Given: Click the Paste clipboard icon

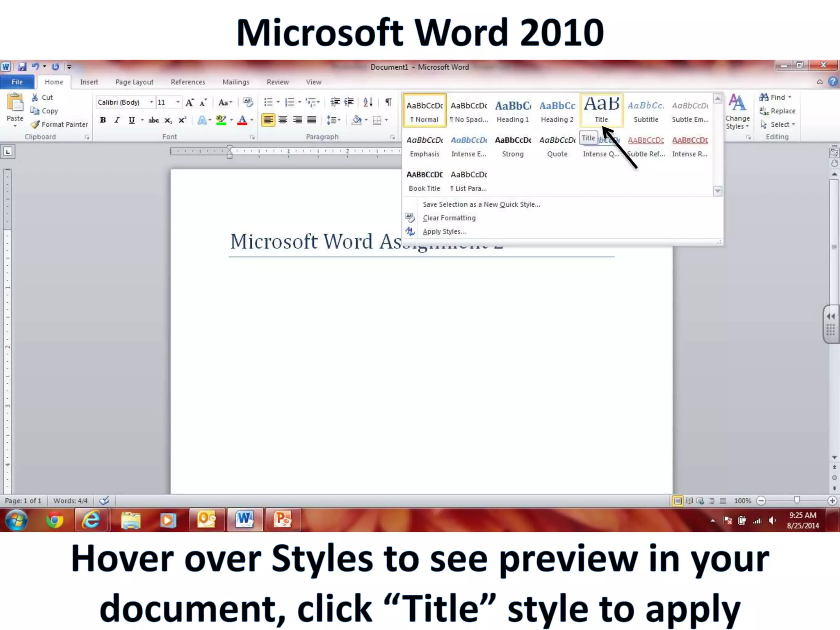Looking at the screenshot, I should (x=15, y=103).
